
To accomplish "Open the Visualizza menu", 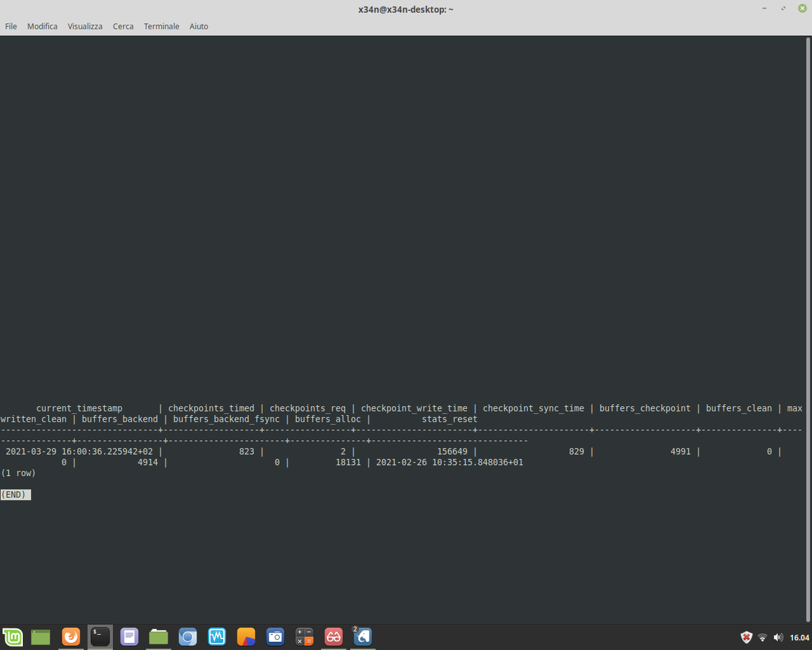I will click(85, 26).
